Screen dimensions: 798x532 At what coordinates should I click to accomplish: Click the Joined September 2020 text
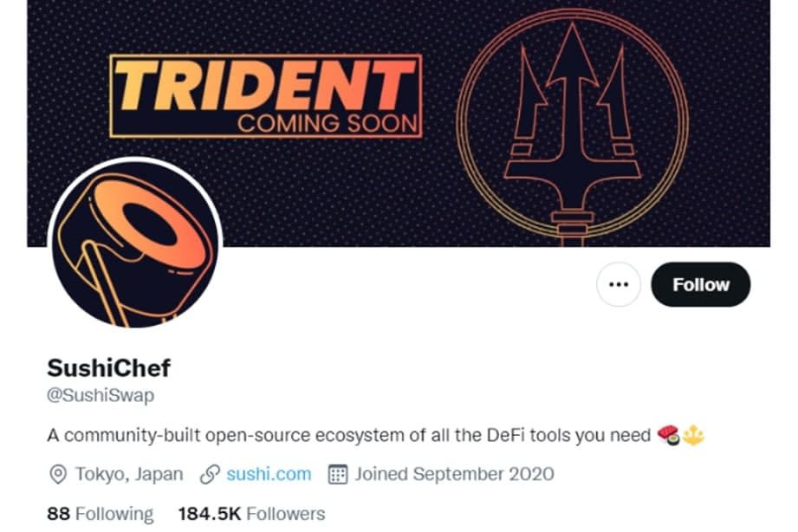[x=455, y=474]
